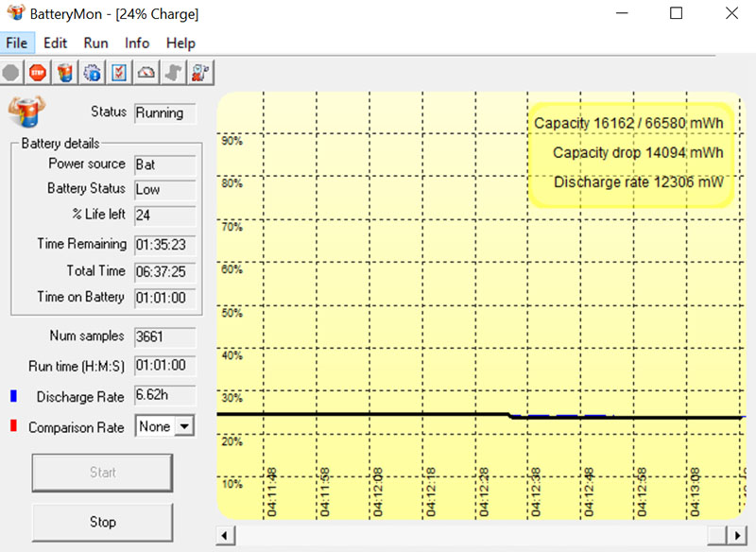This screenshot has width=756, height=552.
Task: Click Discharge Rate value 6.62h
Action: (x=164, y=395)
